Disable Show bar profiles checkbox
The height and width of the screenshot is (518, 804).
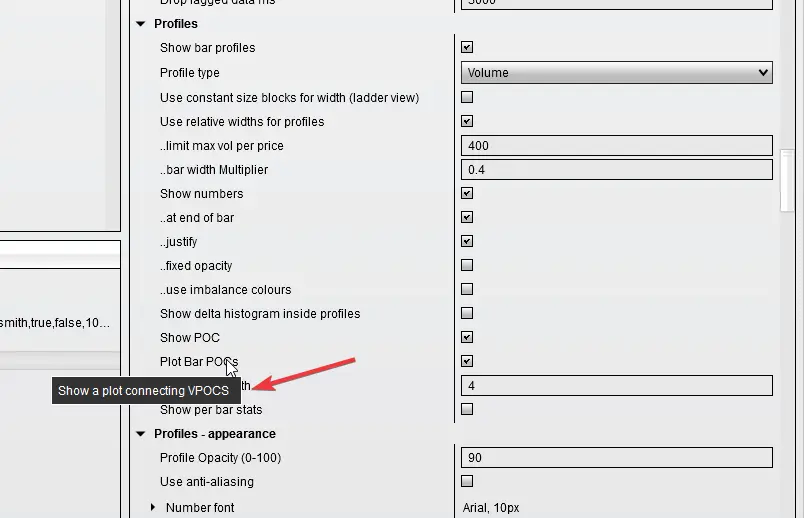[x=467, y=48]
